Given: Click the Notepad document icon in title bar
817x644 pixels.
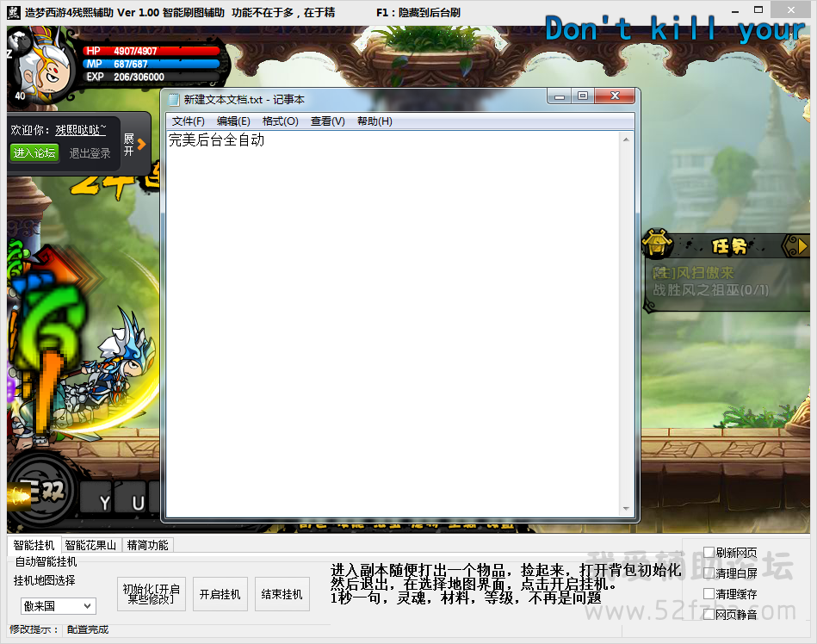Looking at the screenshot, I should [174, 99].
